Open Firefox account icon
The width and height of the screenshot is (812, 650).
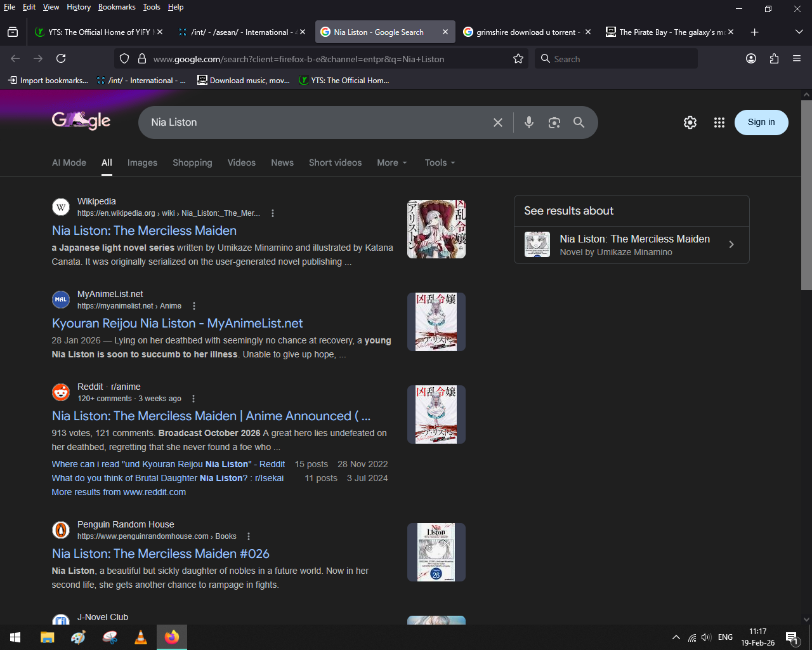(751, 58)
